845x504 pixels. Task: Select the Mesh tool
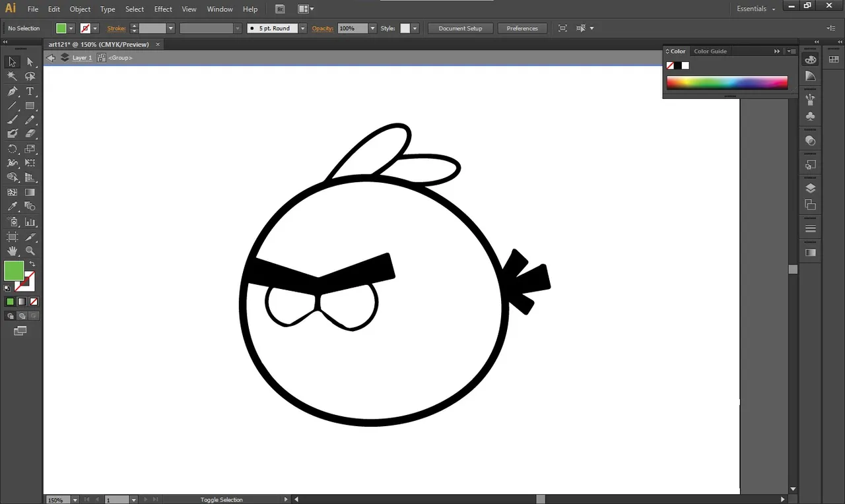pyautogui.click(x=12, y=193)
